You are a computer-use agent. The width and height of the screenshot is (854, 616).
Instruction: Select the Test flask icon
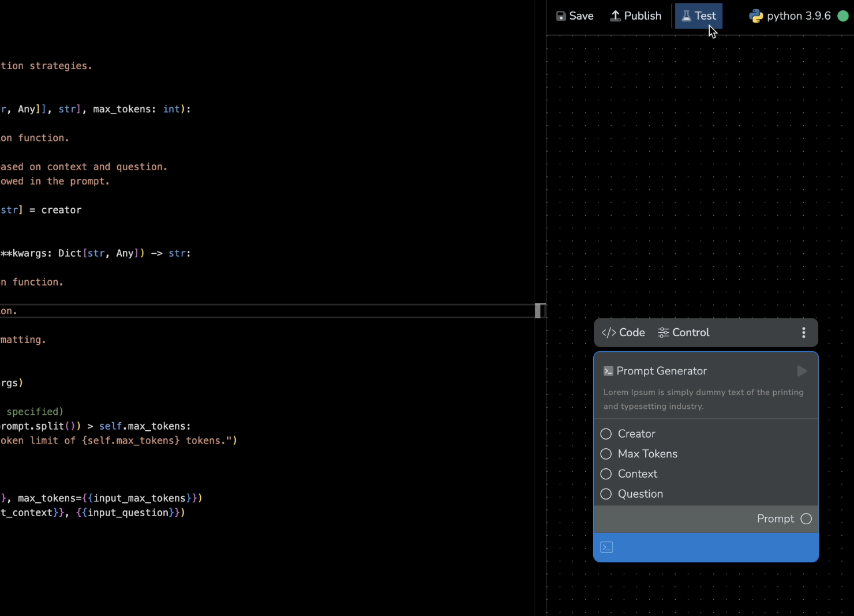tap(686, 16)
